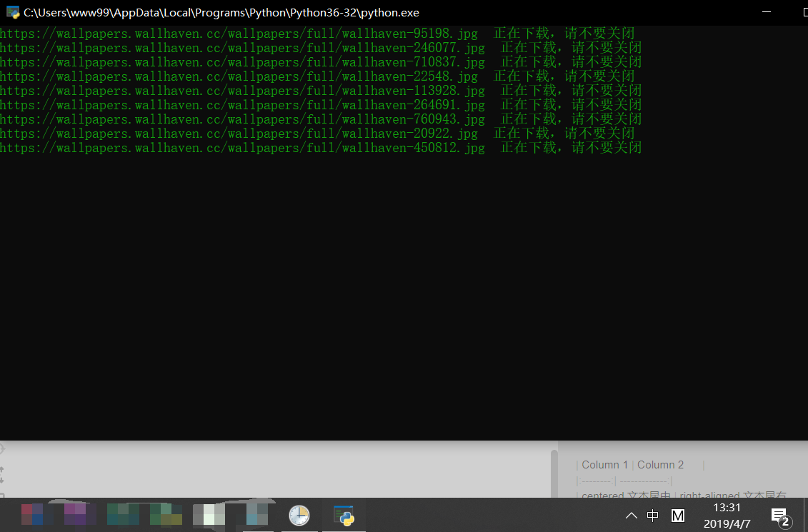Image resolution: width=808 pixels, height=532 pixels.
Task: Click the wallhaven-20922.jpg download line
Action: 317,134
